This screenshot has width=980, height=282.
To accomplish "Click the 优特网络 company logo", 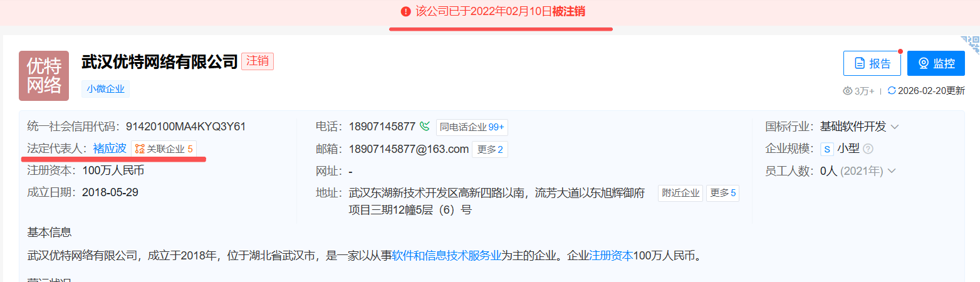I will (44, 76).
